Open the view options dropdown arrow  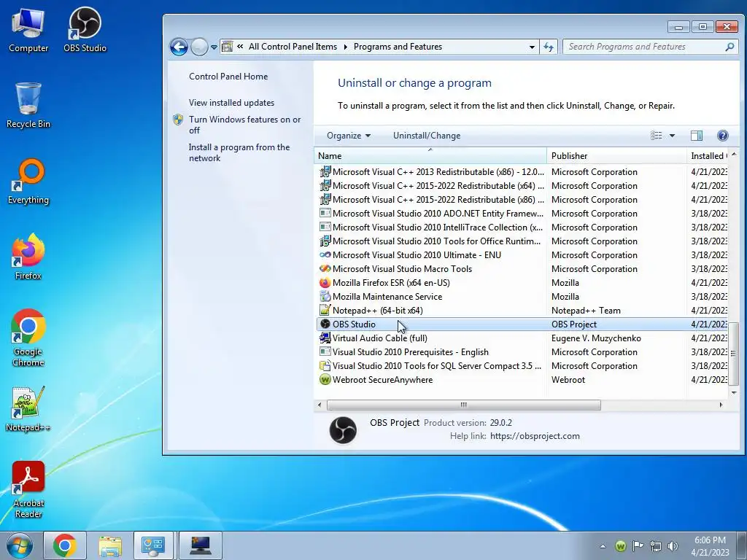click(x=672, y=136)
